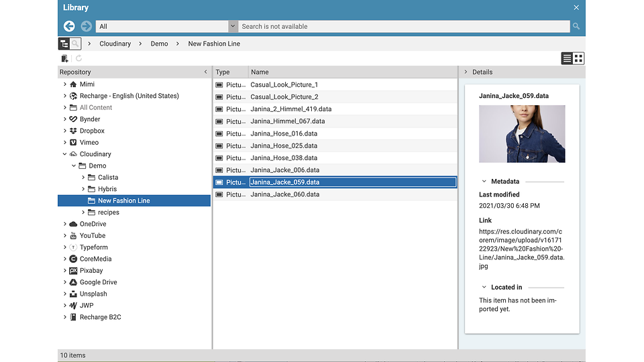The width and height of the screenshot is (644, 362).
Task: Select Casual_Look_Picture_2 row
Action: coord(335,97)
